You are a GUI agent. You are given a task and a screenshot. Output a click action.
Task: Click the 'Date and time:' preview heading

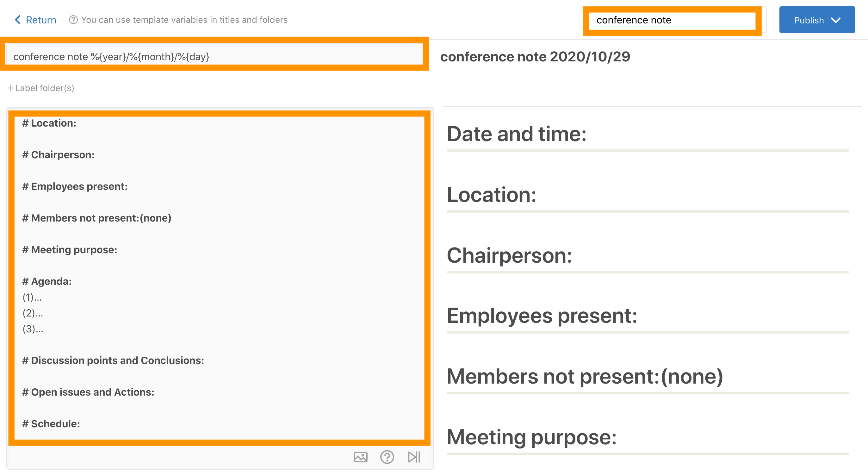click(x=516, y=134)
